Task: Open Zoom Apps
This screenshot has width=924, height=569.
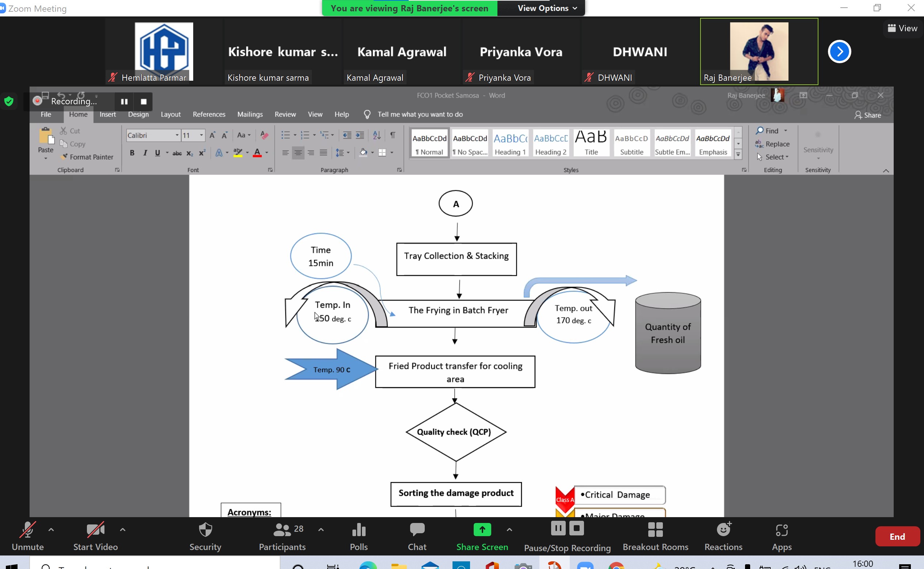Action: pos(782,536)
